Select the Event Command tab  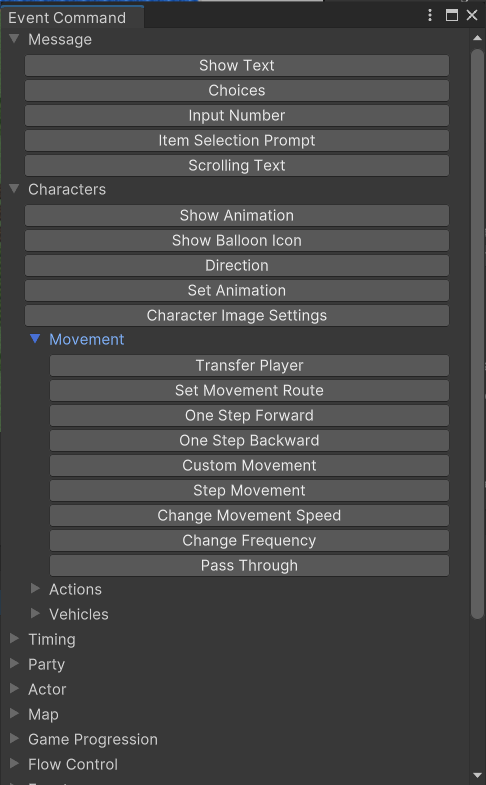coord(67,18)
